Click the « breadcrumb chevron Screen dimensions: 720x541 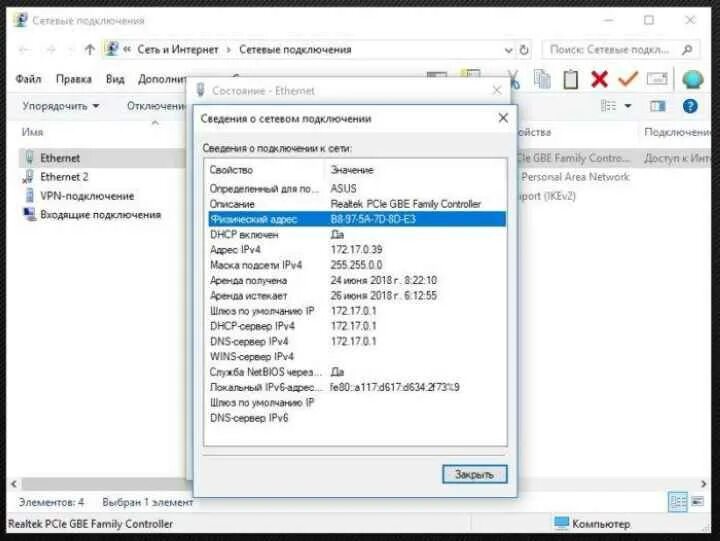(127, 49)
